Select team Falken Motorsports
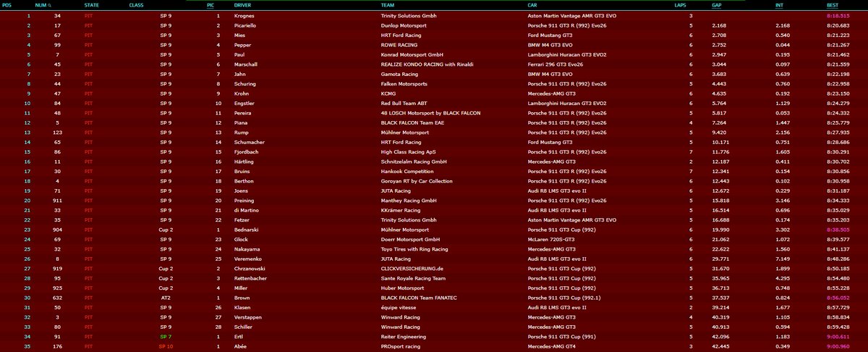This screenshot has height=352, width=868. tap(404, 83)
